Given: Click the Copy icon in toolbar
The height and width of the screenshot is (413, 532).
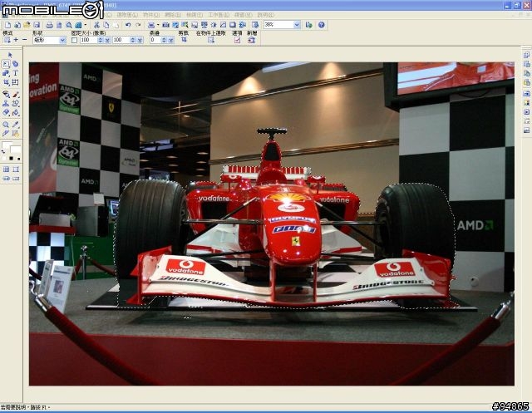Looking at the screenshot, I should click(x=106, y=25).
